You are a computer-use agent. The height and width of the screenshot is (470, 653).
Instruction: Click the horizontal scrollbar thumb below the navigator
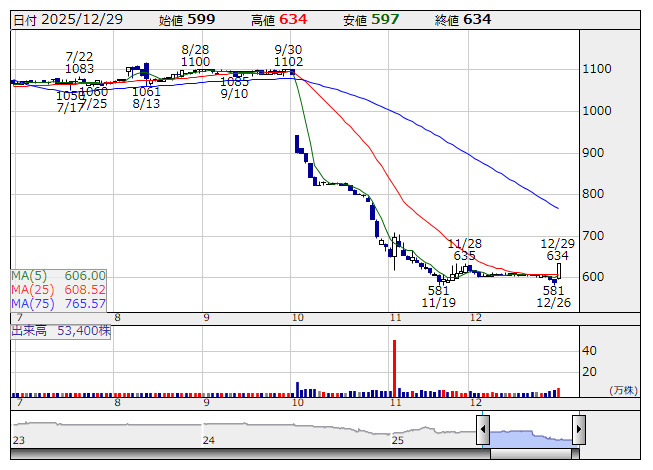click(x=530, y=454)
